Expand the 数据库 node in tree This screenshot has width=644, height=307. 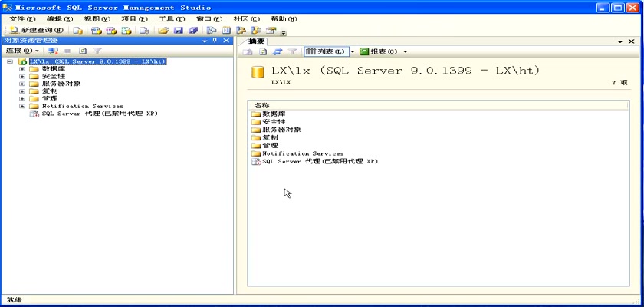coord(22,69)
